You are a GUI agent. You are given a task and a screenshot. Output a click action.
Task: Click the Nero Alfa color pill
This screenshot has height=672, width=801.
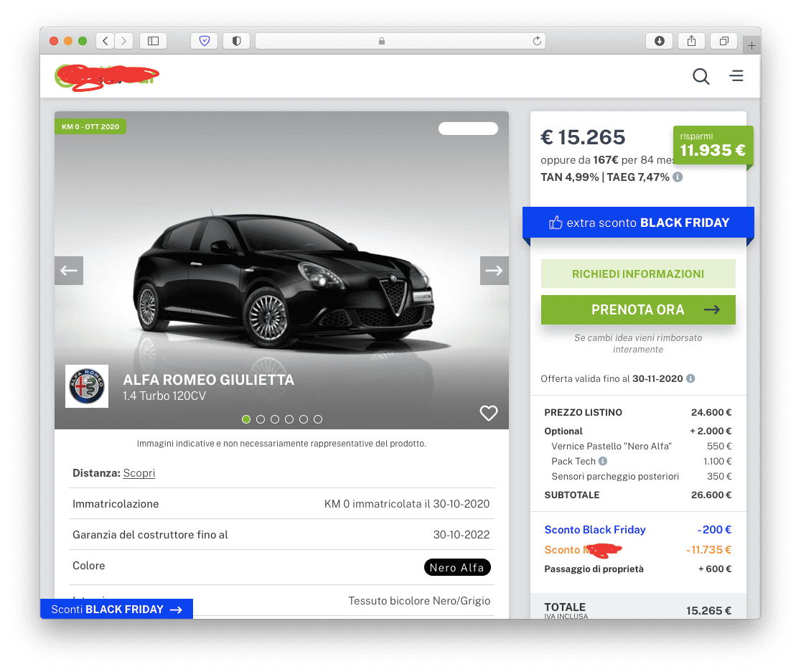(x=457, y=567)
